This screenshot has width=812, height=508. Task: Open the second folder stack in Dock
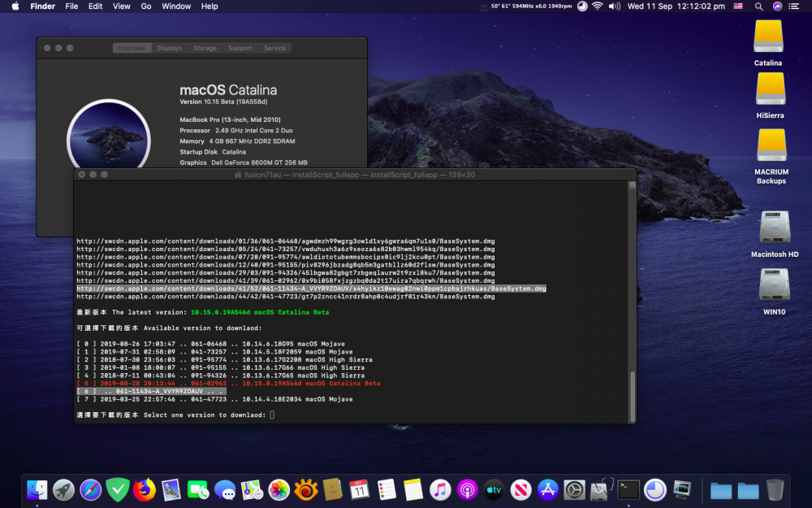point(749,490)
